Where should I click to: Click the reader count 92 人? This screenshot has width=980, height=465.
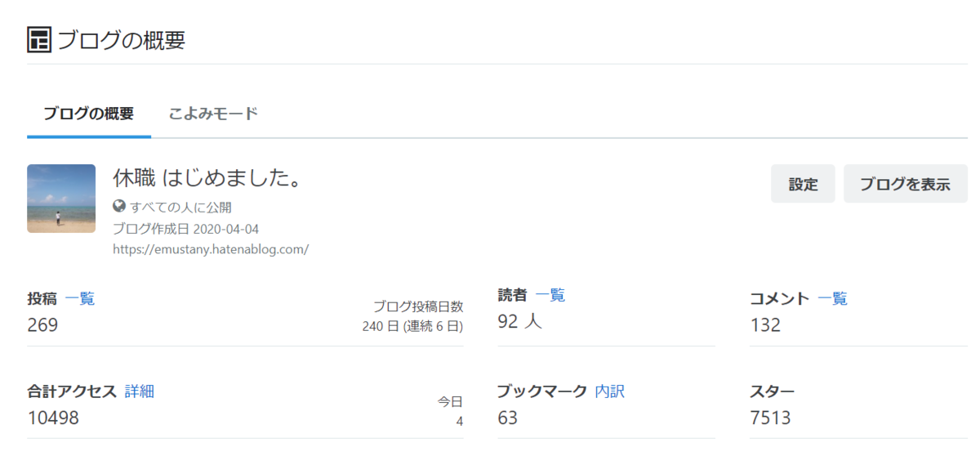519,322
